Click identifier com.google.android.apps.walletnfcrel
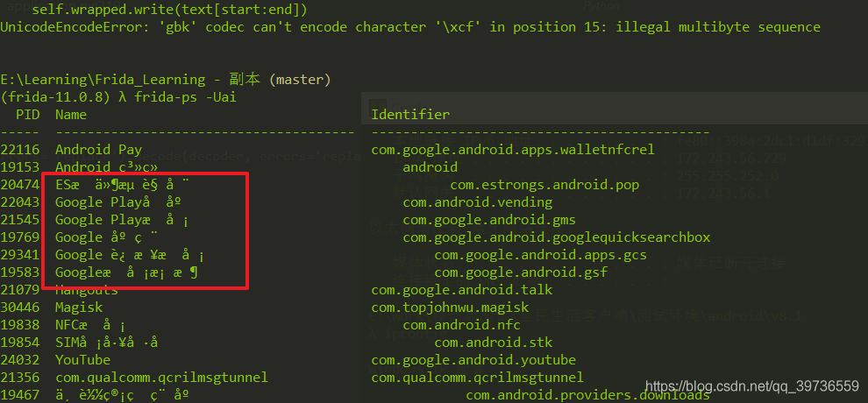This screenshot has height=403, width=868. [513, 150]
